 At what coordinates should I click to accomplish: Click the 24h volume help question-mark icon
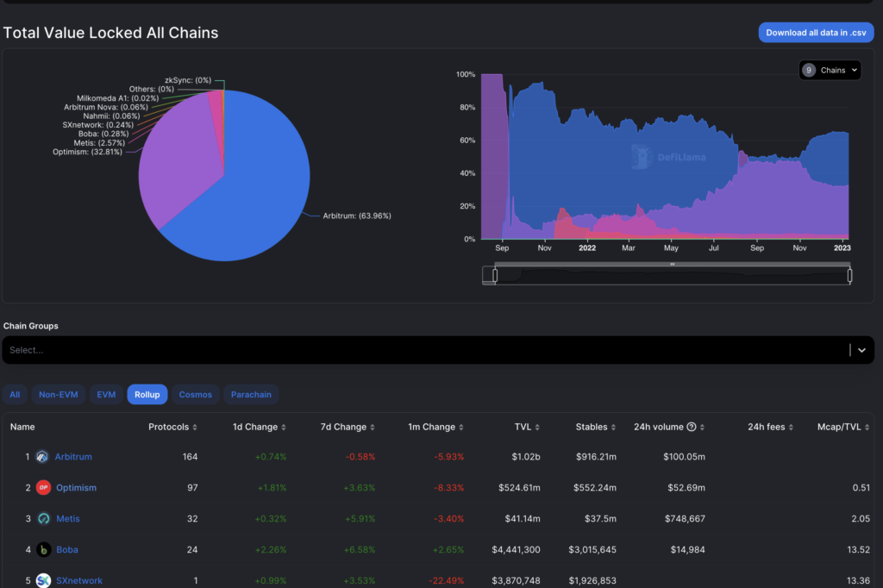coord(692,427)
